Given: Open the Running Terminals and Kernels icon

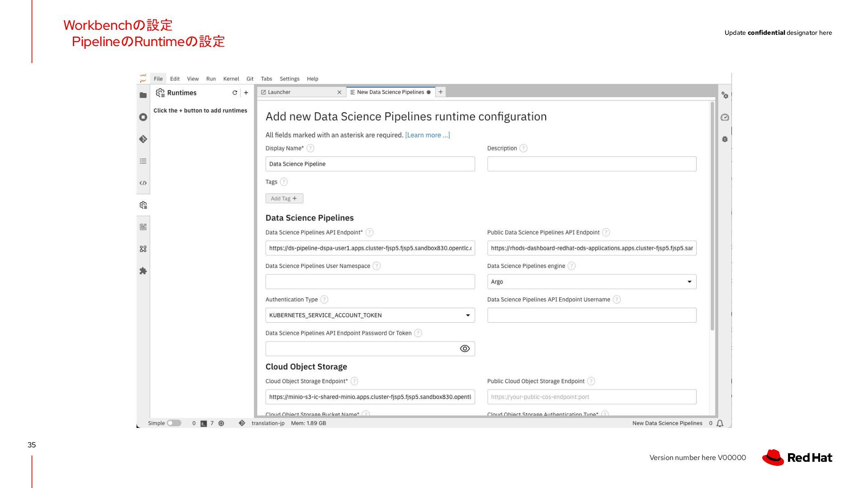Looking at the screenshot, I should click(143, 117).
